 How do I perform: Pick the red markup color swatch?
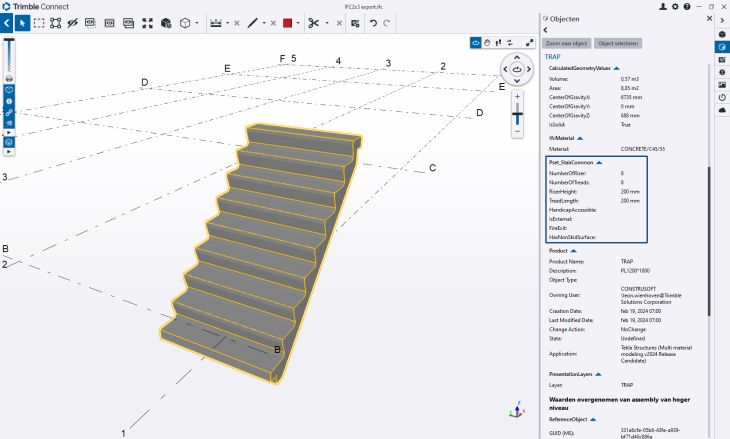[286, 22]
